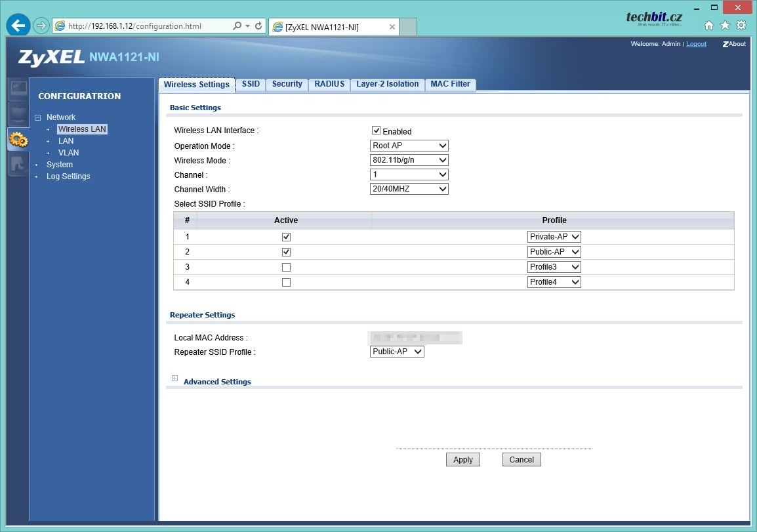The height and width of the screenshot is (532, 757).
Task: Uncheck the Wireless LAN Interface Enabled checkbox
Action: (376, 131)
